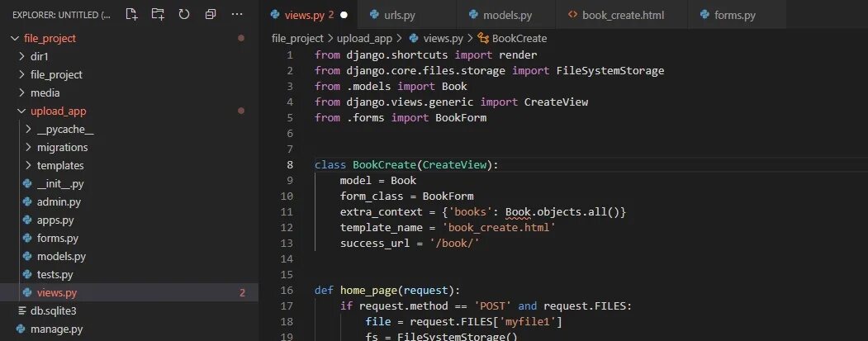Click line number 8 in the gutter
The height and width of the screenshot is (341, 868).
click(x=291, y=164)
